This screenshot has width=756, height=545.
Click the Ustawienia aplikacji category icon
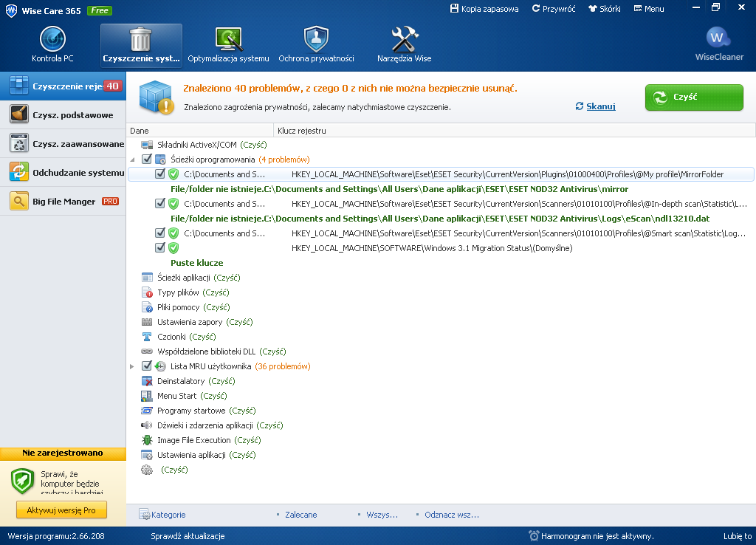tap(147, 455)
